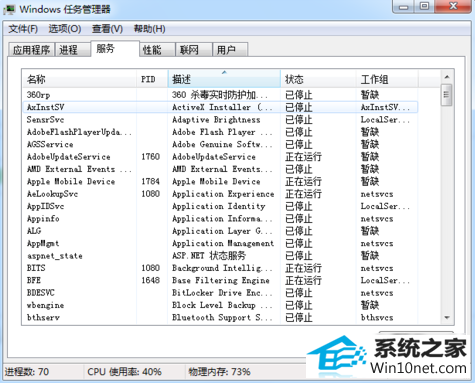Sort by the PID column header
Screen dimensions: 475x383
[152, 79]
